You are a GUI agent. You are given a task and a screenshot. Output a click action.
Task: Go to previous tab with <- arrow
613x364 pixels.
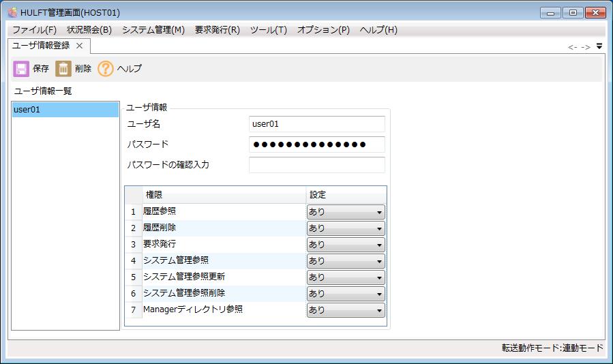[x=573, y=47]
